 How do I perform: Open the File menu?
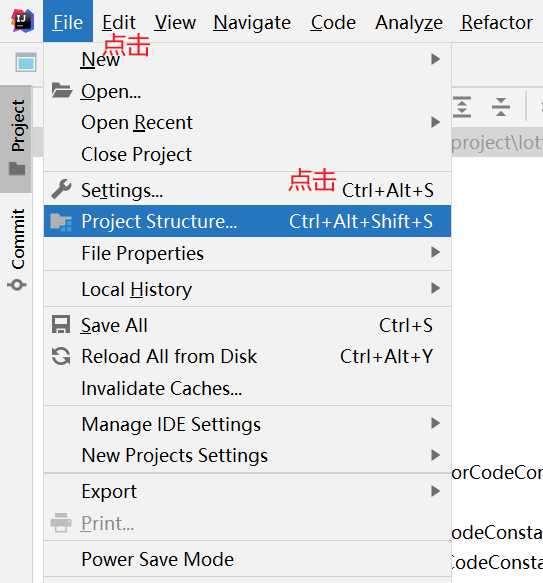(x=68, y=22)
